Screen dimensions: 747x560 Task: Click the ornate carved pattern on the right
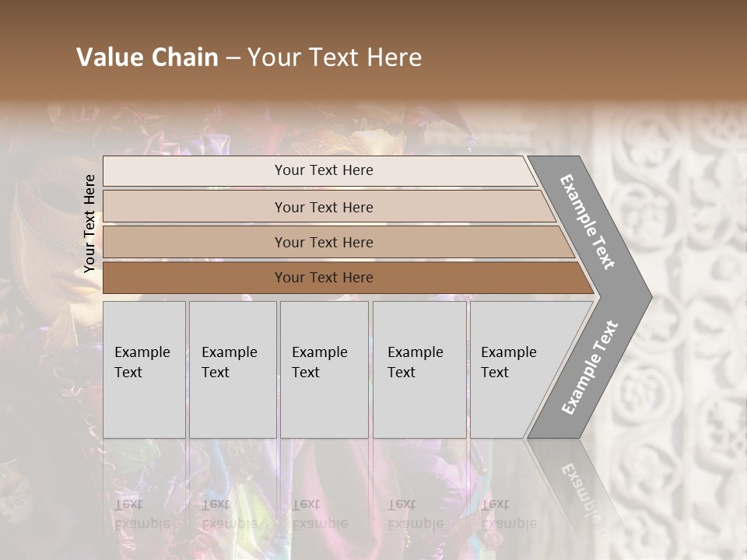coord(685,311)
